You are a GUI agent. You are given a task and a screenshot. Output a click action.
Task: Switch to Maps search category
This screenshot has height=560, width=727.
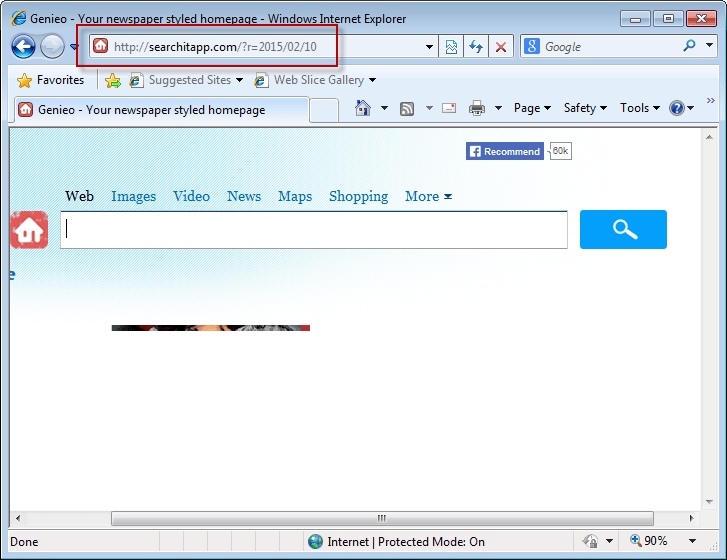click(295, 197)
